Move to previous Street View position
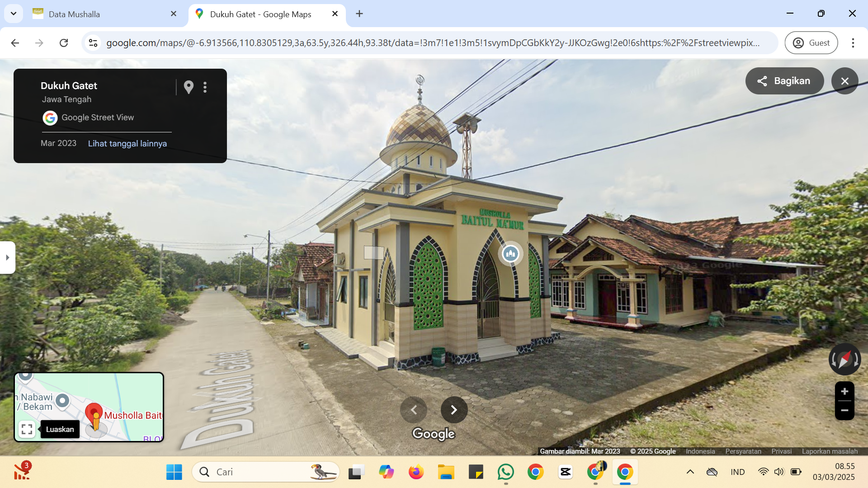Screen dimensions: 868x488 pyautogui.click(x=414, y=410)
